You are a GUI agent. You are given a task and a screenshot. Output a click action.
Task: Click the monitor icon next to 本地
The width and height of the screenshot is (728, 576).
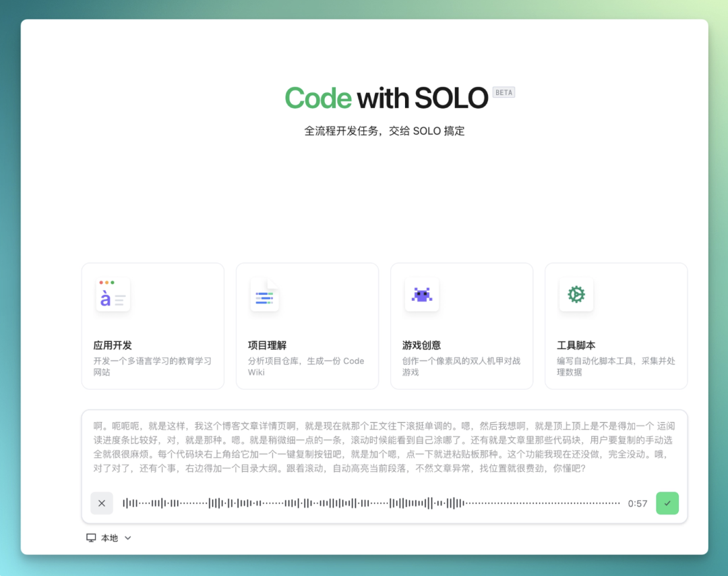(91, 538)
